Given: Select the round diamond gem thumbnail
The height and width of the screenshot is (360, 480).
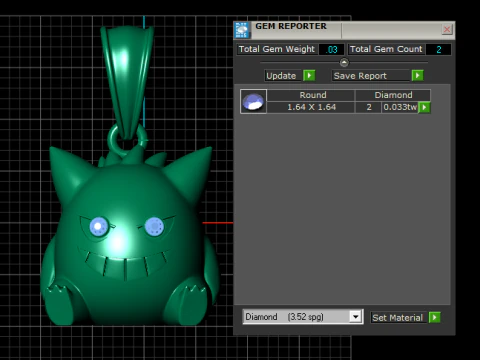Looking at the screenshot, I should pyautogui.click(x=253, y=102).
